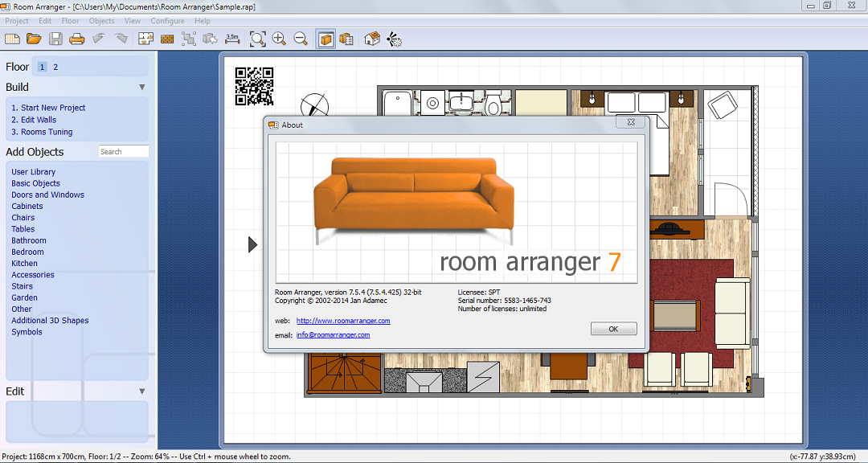Open the Cabinets category
Screen dimensions: 868x463
point(27,206)
